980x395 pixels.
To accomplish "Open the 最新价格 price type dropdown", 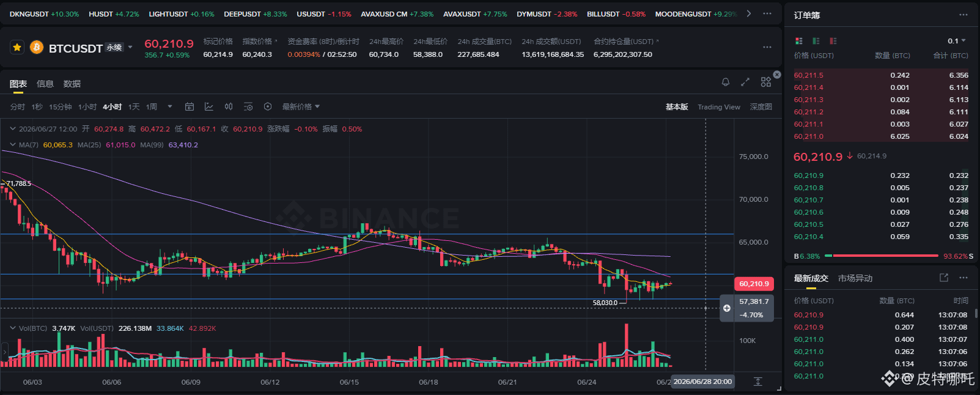I will click(x=301, y=107).
